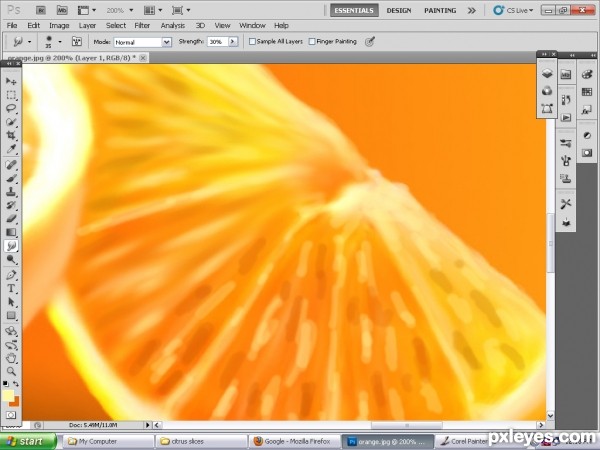This screenshot has height=450, width=600.
Task: Enable Finger Painting checkbox
Action: [x=312, y=41]
